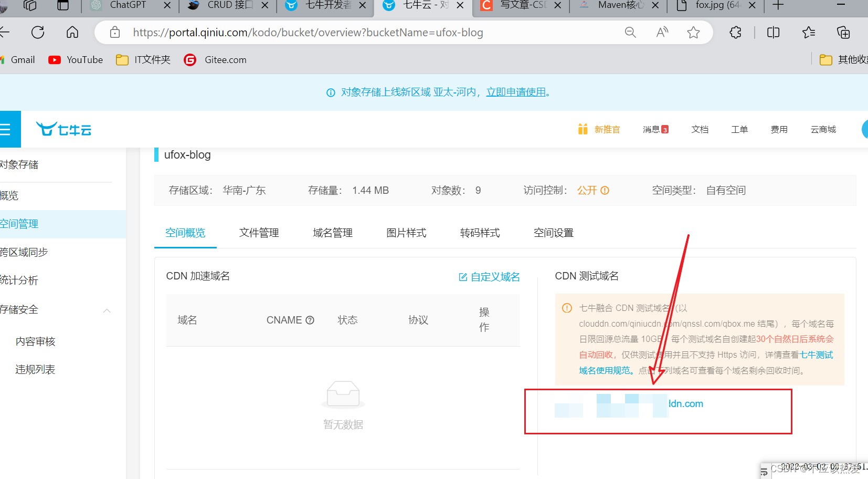Screen dimensions: 868x479
Task: Open the YouTube bookmark
Action: [76, 60]
